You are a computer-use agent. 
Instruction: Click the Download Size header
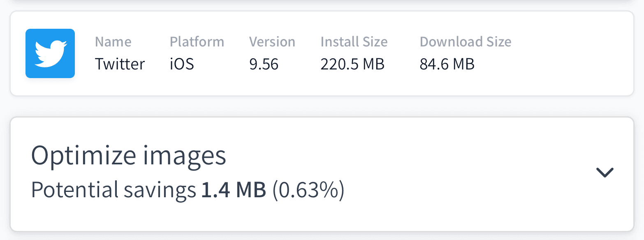465,42
